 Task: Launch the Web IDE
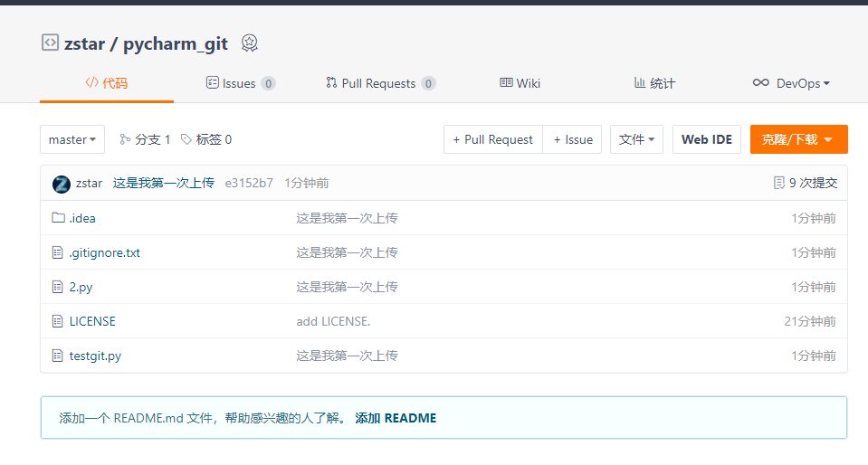[707, 139]
